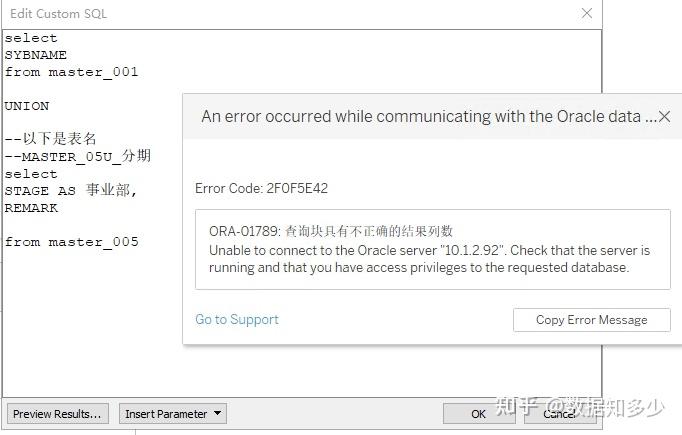Click the REMARK line in the query

31,208
